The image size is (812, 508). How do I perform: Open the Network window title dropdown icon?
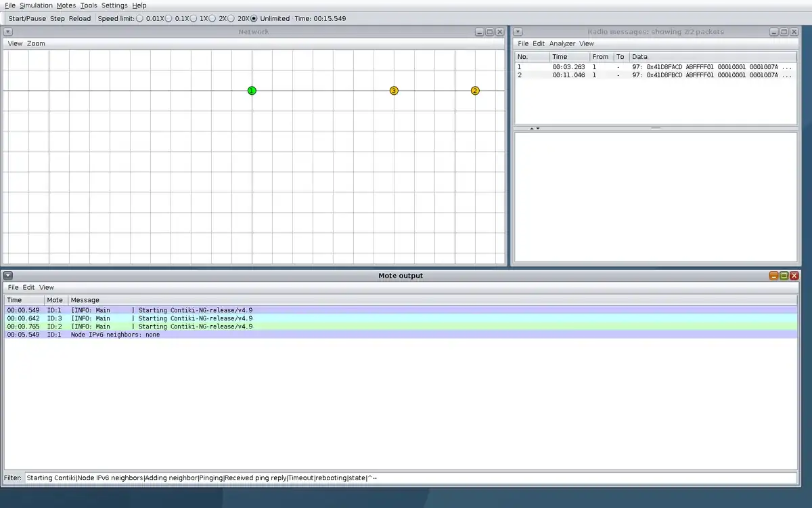click(7, 32)
